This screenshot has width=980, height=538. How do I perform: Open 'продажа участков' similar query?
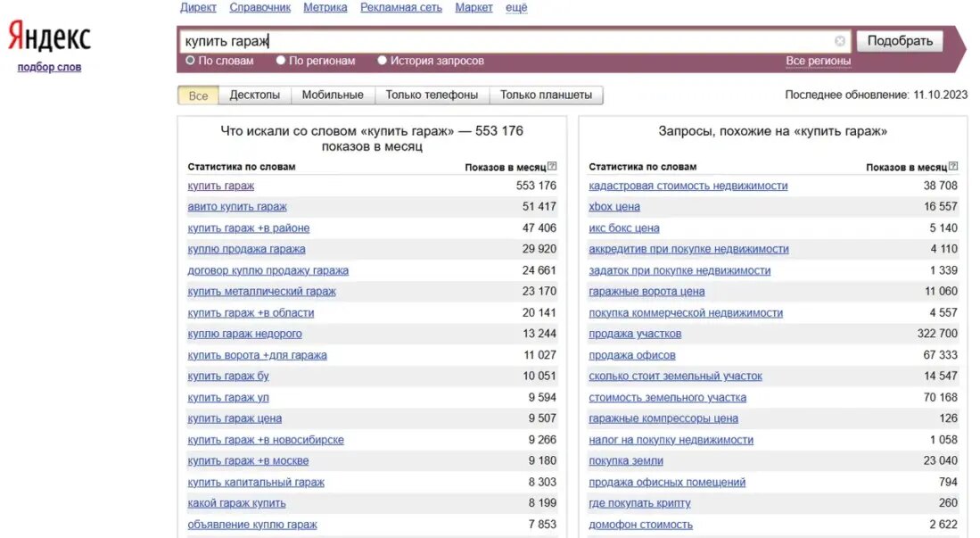[635, 334]
